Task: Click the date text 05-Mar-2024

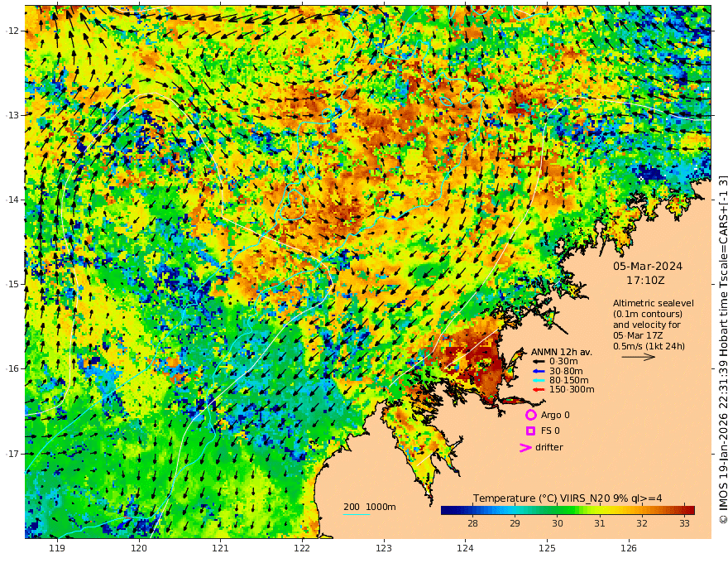Action: pos(648,266)
